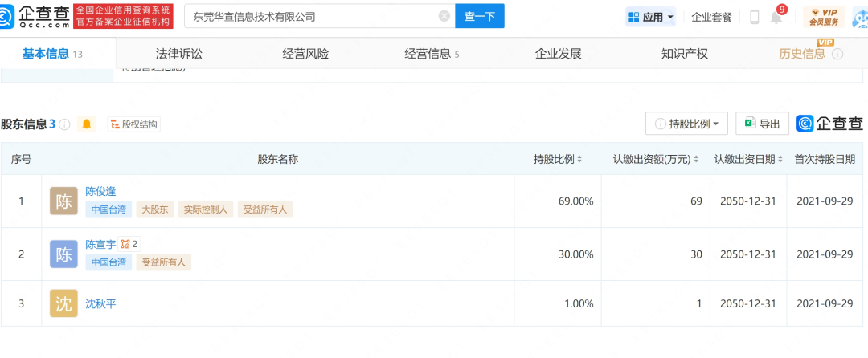Click the Qcc logo in header
The width and height of the screenshot is (868, 358).
36,16
